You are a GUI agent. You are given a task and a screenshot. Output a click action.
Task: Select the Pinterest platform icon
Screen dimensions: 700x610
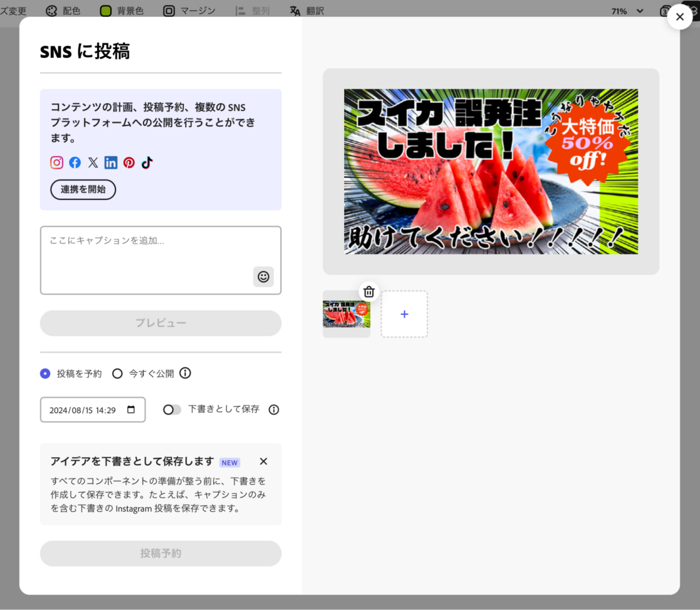(x=128, y=163)
